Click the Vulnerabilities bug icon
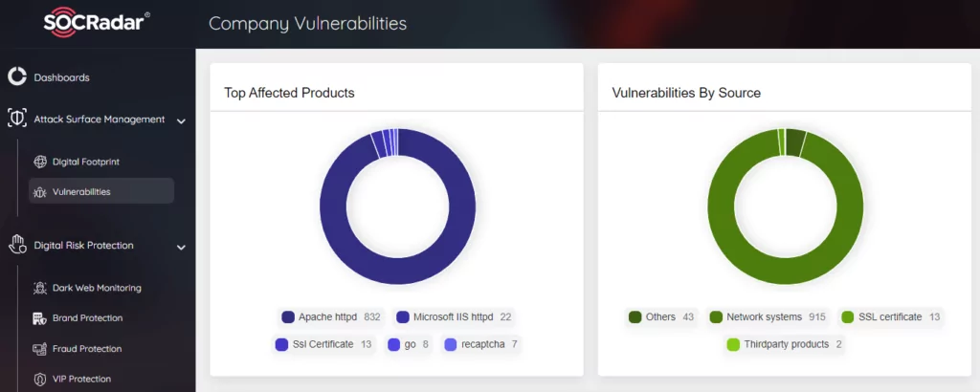The height and width of the screenshot is (392, 980). pos(40,192)
